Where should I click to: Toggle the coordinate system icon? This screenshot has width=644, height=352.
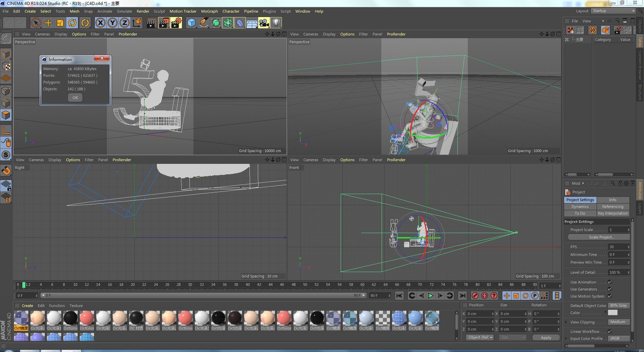coord(137,23)
